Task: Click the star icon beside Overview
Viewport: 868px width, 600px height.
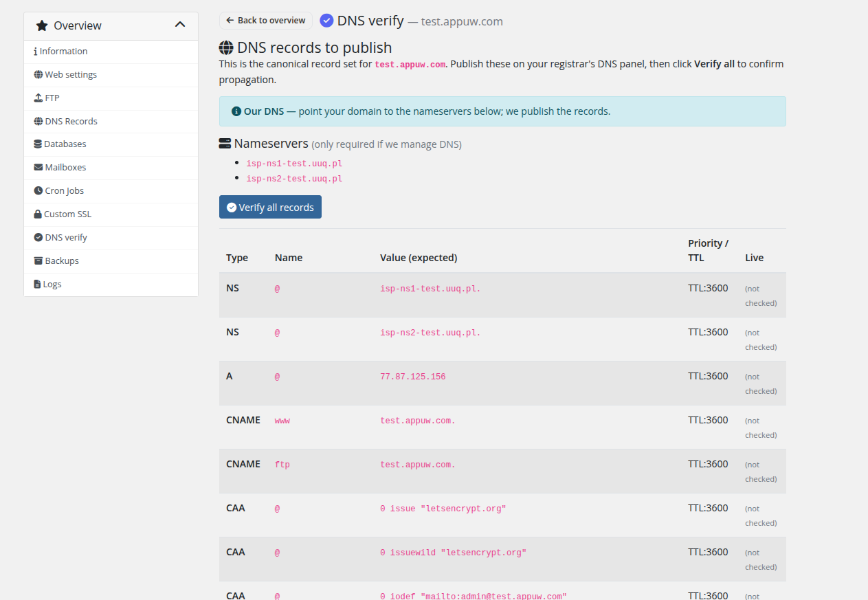Action: point(42,25)
